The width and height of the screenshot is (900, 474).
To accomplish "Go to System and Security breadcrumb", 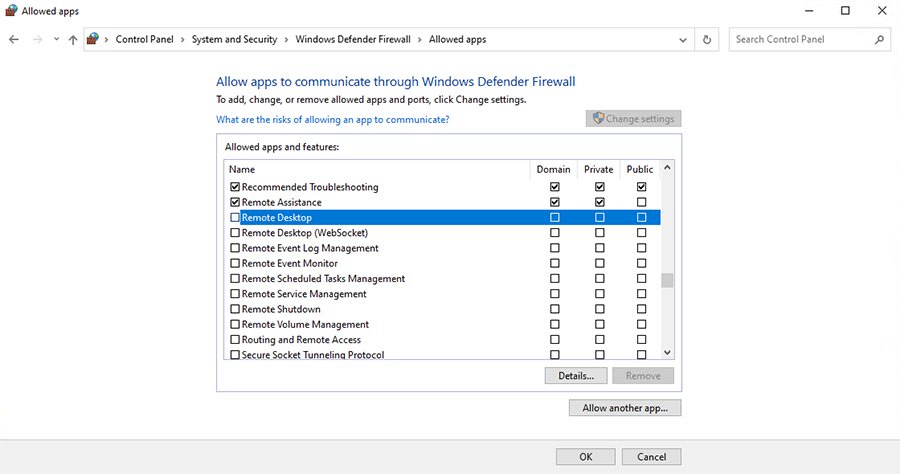I will point(235,40).
